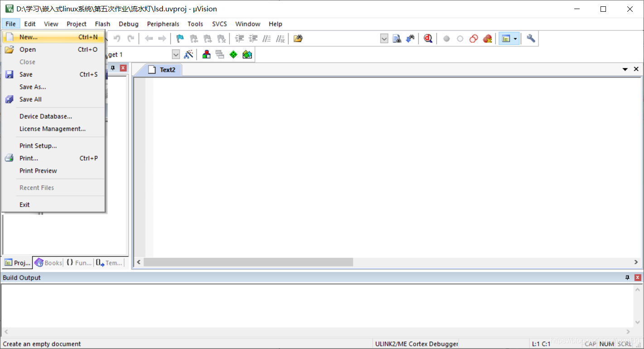Open the SVCS menu
This screenshot has height=349, width=644.
pyautogui.click(x=219, y=24)
